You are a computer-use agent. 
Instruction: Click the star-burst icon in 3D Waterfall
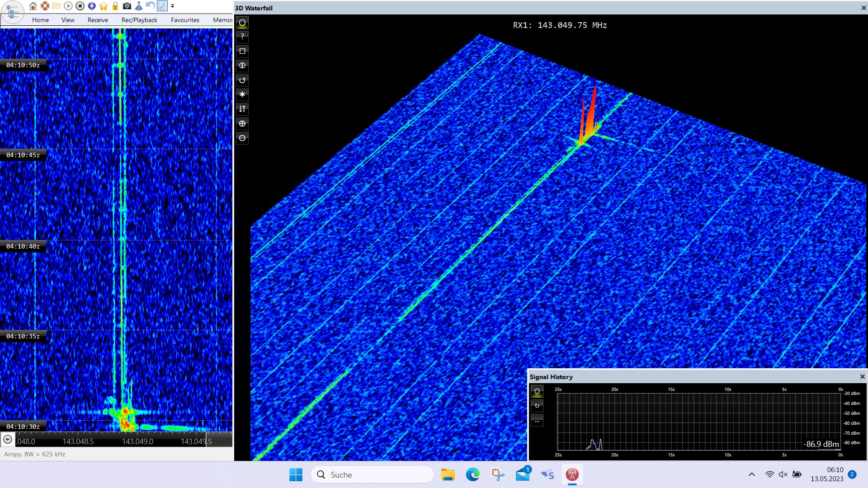(x=242, y=94)
